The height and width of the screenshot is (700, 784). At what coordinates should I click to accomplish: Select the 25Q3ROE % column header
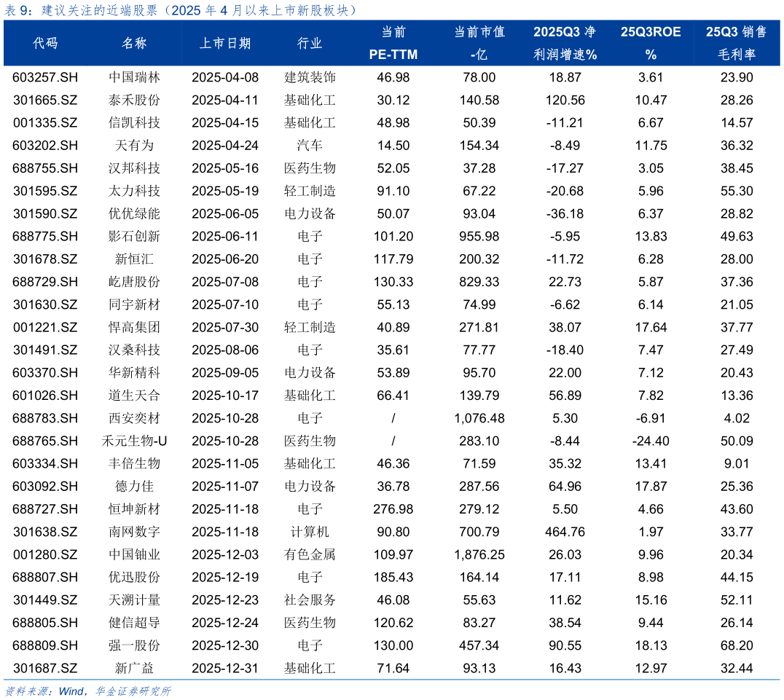pyautogui.click(x=650, y=43)
